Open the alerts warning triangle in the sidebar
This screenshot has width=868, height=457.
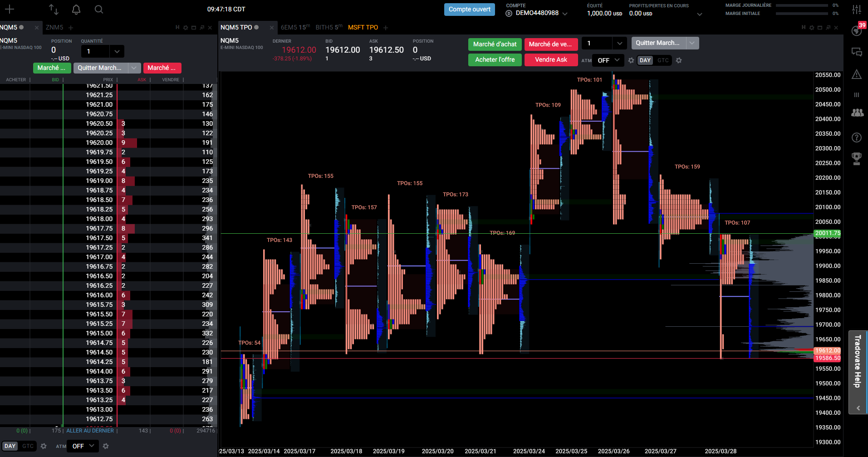pos(857,74)
